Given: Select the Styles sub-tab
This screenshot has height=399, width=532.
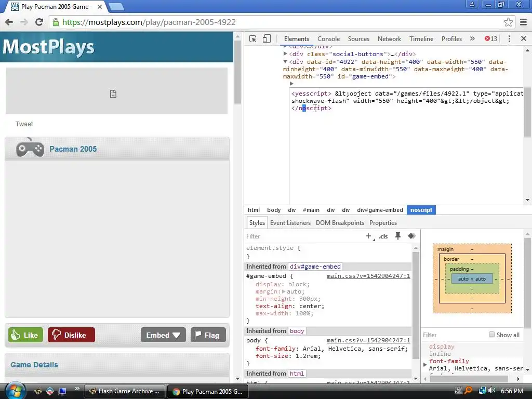Looking at the screenshot, I should (257, 222).
